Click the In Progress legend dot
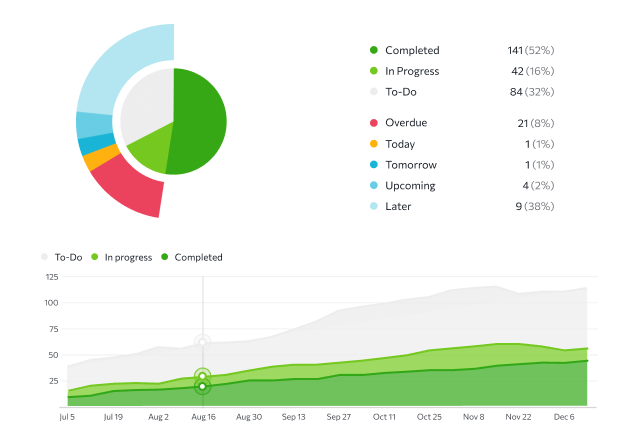Screen dimensions: 640x440 (374, 71)
